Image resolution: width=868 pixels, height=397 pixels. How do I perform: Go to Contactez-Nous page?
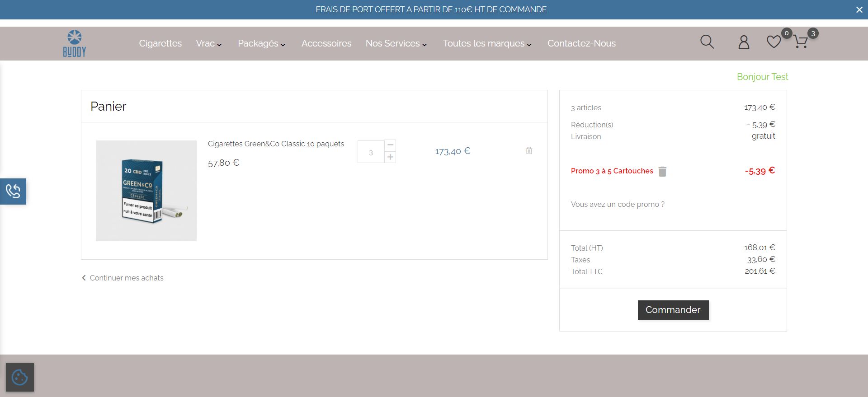[x=581, y=43]
